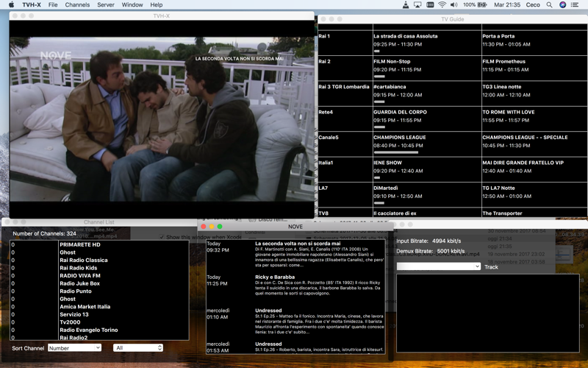This screenshot has width=588, height=368.
Task: Click CHAMPIONS LEAGUE progress bar on Canale5
Action: tap(395, 152)
